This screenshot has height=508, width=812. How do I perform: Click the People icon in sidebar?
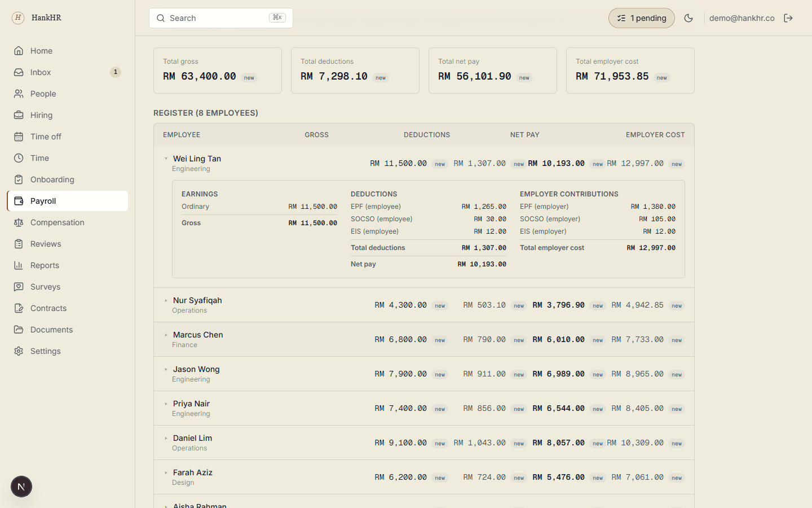click(x=19, y=94)
